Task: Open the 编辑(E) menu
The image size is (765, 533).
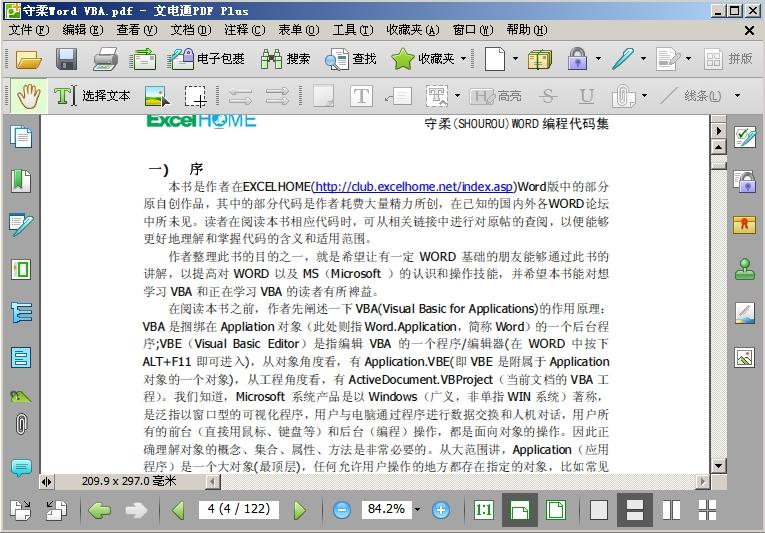Action: (x=83, y=30)
